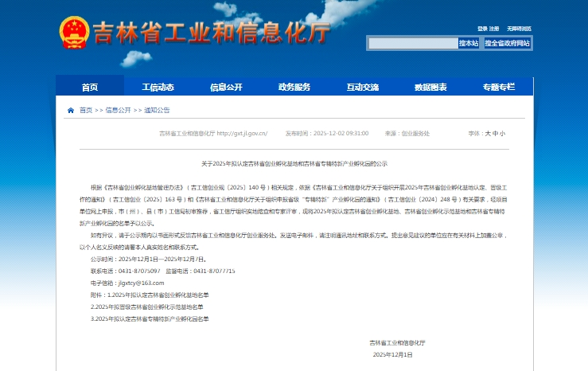Go to 信息公开 in breadcrumb

[x=118, y=111]
